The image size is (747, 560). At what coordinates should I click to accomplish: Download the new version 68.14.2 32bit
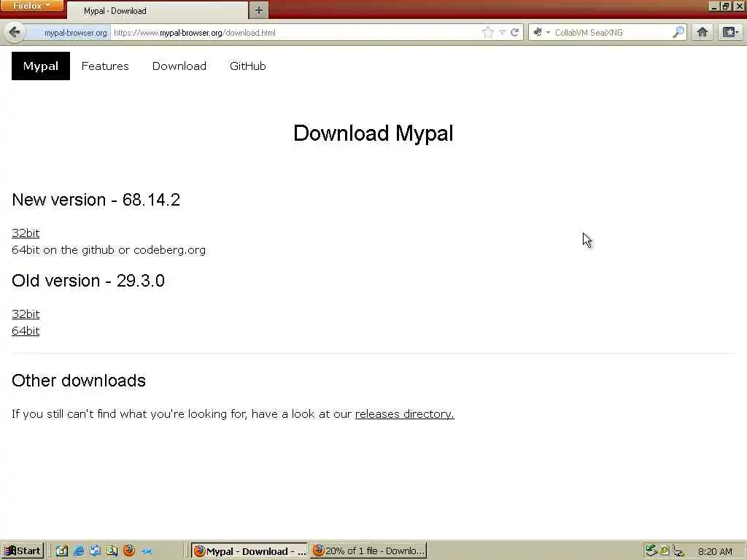26,233
